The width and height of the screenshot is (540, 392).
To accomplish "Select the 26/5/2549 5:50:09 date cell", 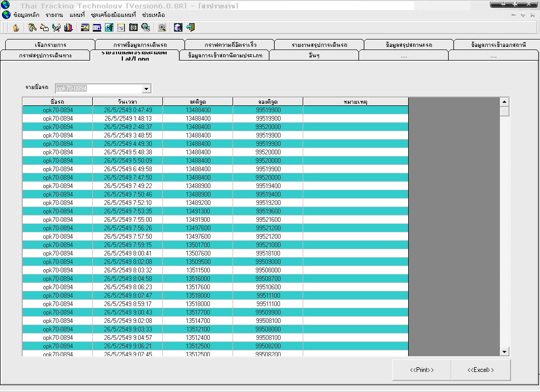I will [128, 161].
